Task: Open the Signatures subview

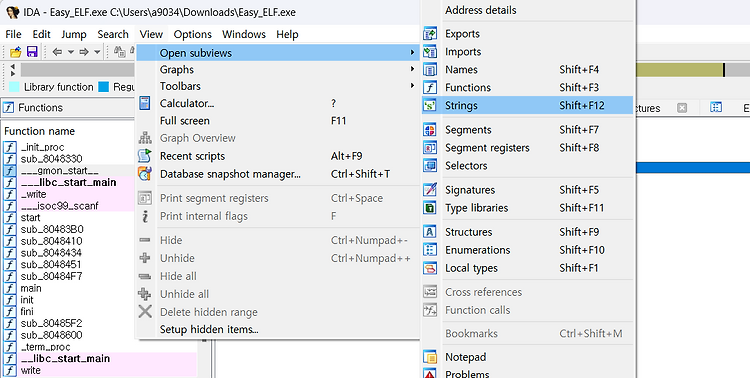Action: 527,190
